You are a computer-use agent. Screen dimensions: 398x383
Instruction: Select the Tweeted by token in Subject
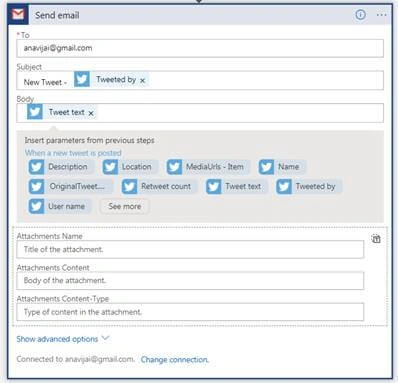coord(111,80)
